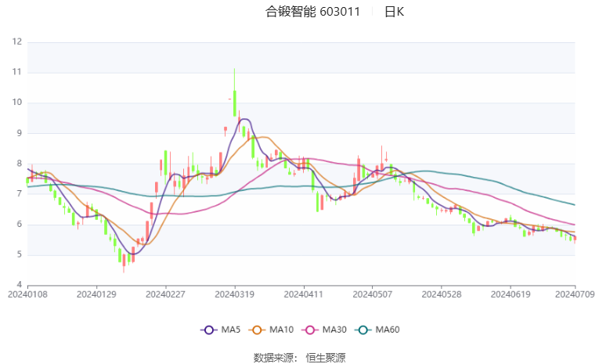Click x-axis date label 20240411
Image resolution: width=599 pixels, height=364 pixels.
tap(303, 294)
